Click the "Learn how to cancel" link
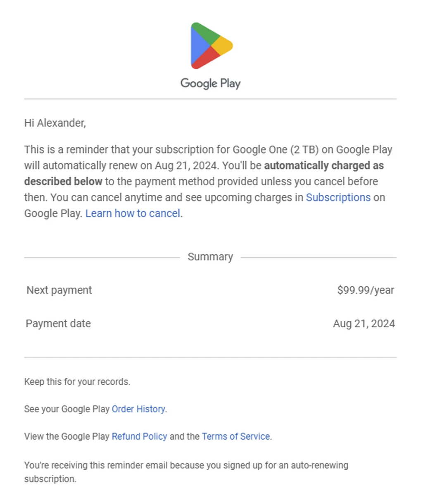This screenshot has width=423, height=504. [x=133, y=213]
